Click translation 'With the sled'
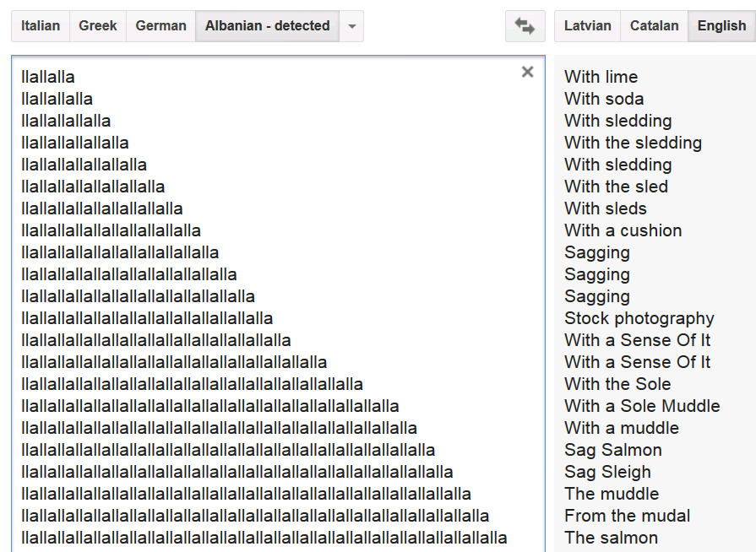Screen dimensions: 756x552 (616, 187)
